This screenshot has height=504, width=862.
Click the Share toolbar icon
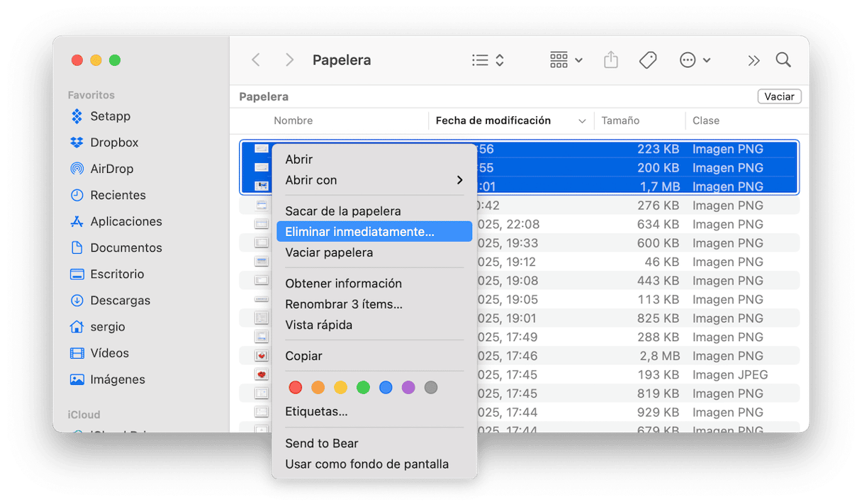(x=610, y=60)
